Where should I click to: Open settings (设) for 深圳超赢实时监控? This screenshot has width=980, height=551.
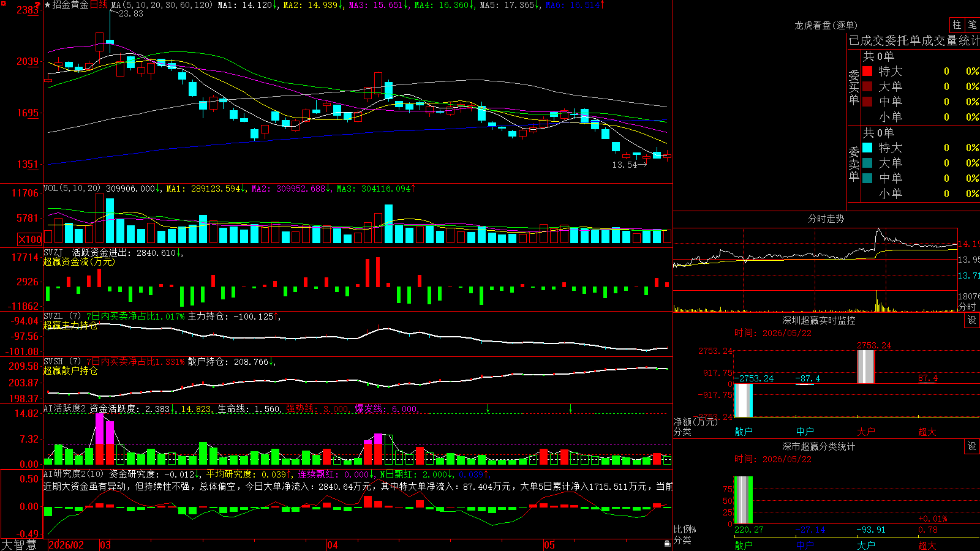[x=972, y=320]
